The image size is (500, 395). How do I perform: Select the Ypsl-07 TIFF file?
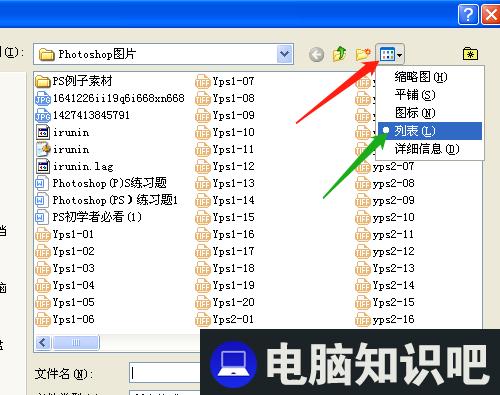(225, 81)
